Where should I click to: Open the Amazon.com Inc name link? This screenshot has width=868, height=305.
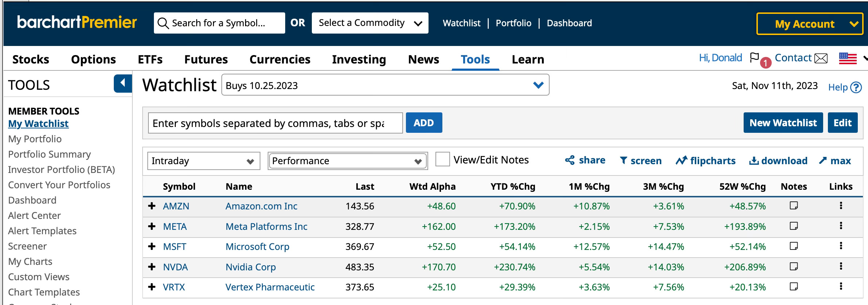click(x=261, y=206)
